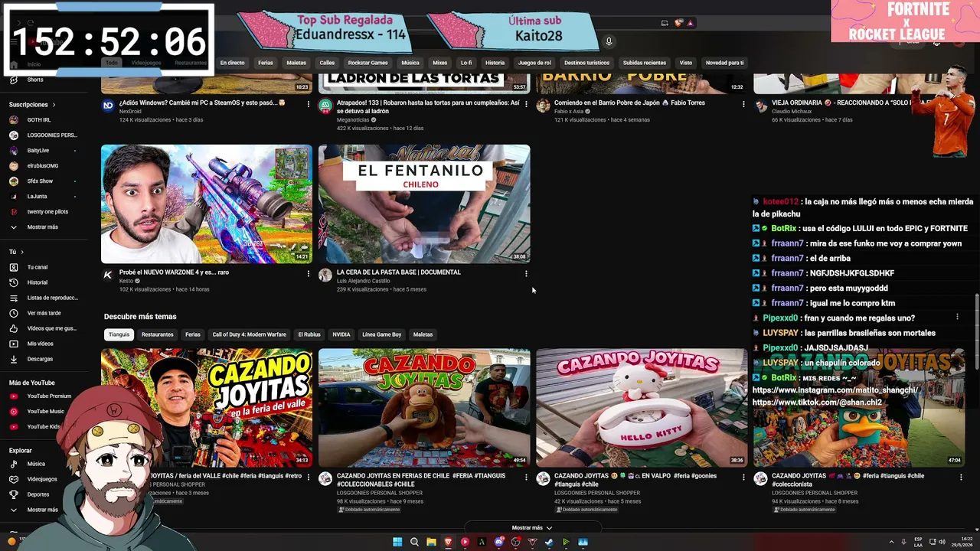The height and width of the screenshot is (551, 980).
Task: Open the Suscripciones section header
Action: (32, 105)
